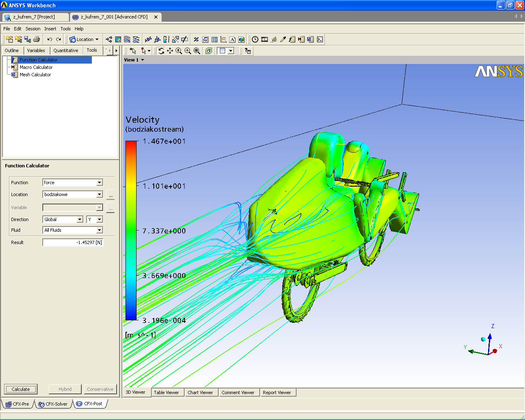Select Mesh Calculator in the tree
The width and height of the screenshot is (525, 420).
tap(35, 75)
